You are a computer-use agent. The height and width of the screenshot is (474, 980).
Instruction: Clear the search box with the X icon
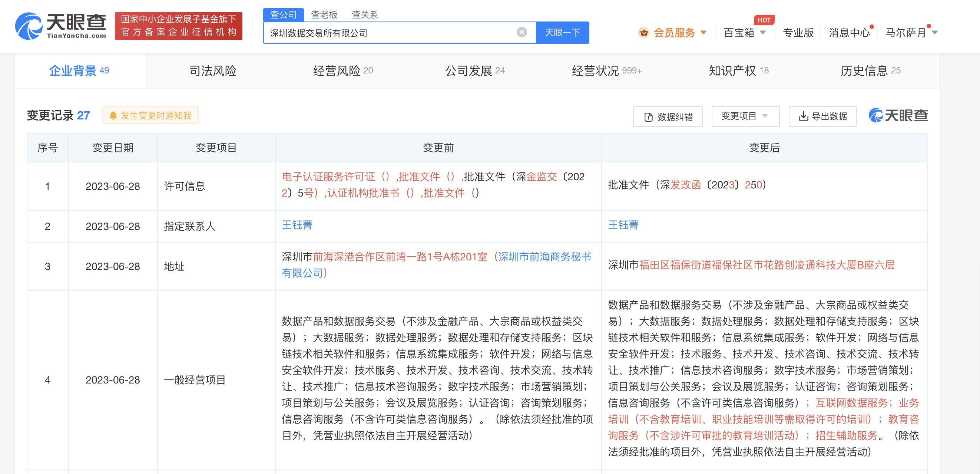(x=522, y=32)
